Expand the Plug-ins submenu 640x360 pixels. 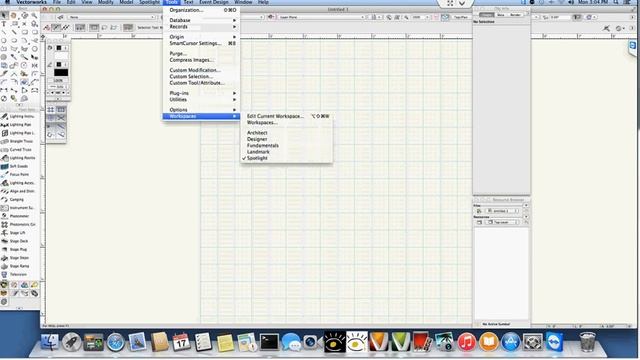[x=201, y=93]
